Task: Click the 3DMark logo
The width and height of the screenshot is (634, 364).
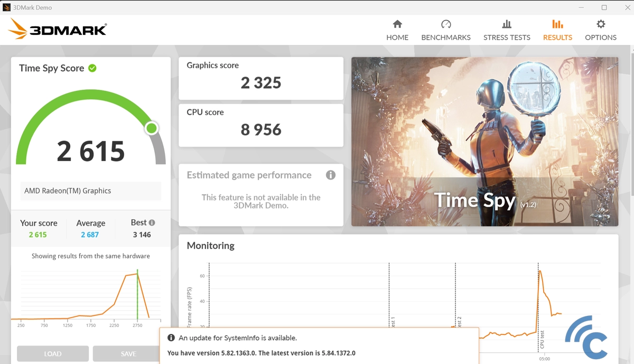Action: click(x=58, y=30)
